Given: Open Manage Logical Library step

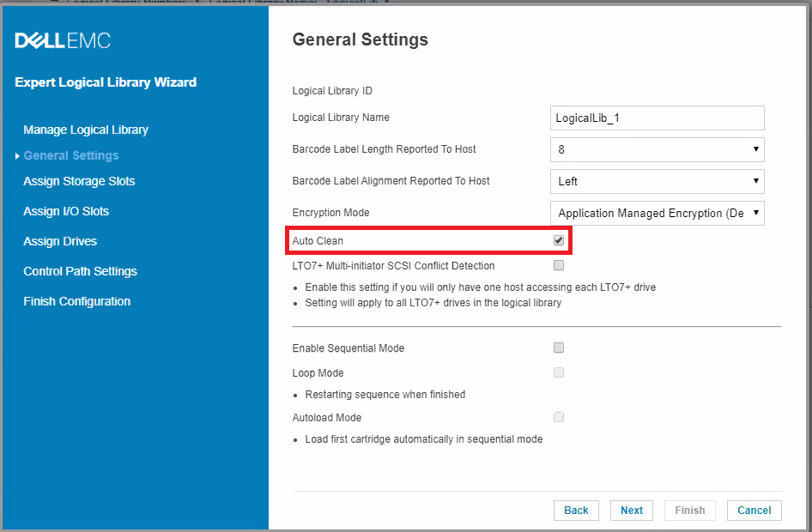Looking at the screenshot, I should 86,130.
